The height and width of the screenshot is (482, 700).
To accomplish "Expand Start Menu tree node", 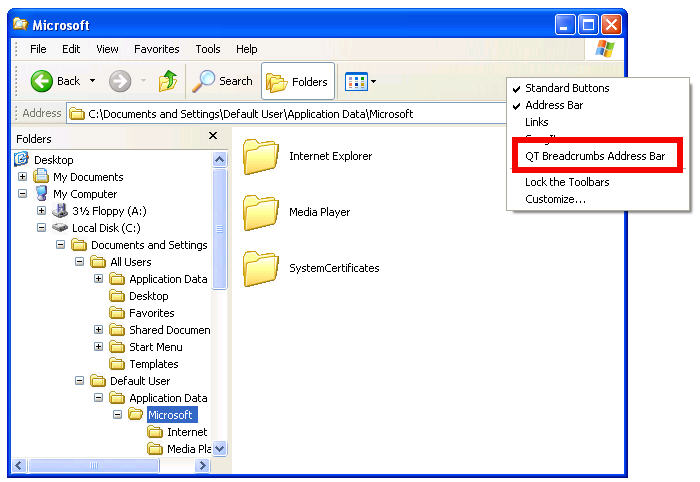I will click(x=99, y=347).
